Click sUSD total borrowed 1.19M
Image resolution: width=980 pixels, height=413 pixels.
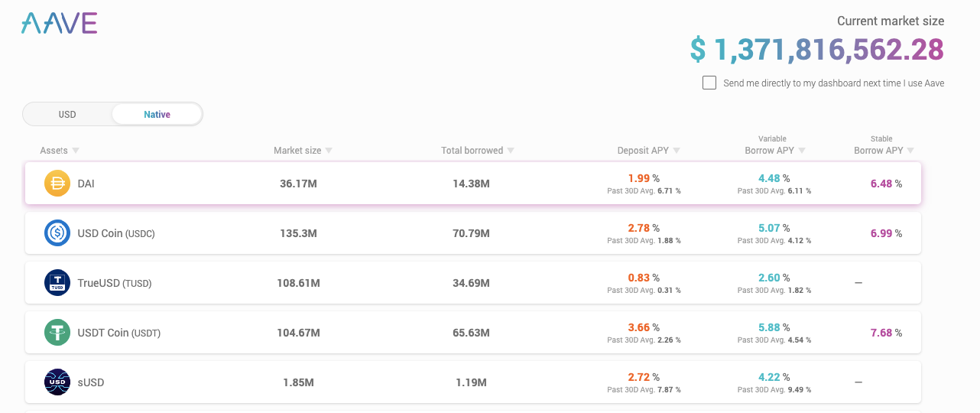click(x=471, y=382)
